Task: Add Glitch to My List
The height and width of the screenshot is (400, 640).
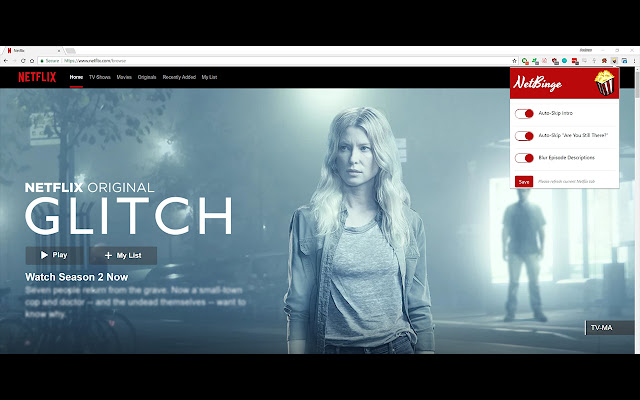Action: 123,256
